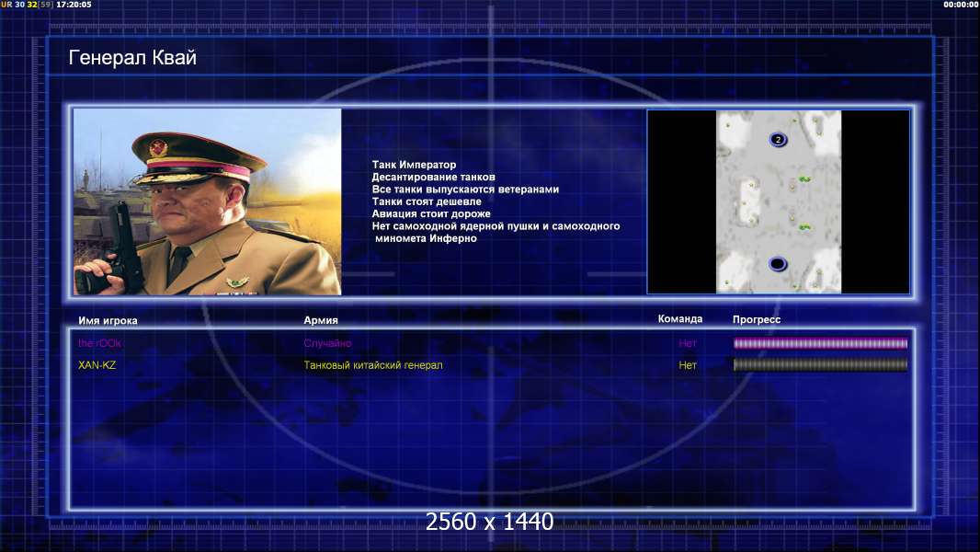Image resolution: width=980 pixels, height=552 pixels.
Task: Click the Генерал Квай title heading
Action: [x=132, y=58]
